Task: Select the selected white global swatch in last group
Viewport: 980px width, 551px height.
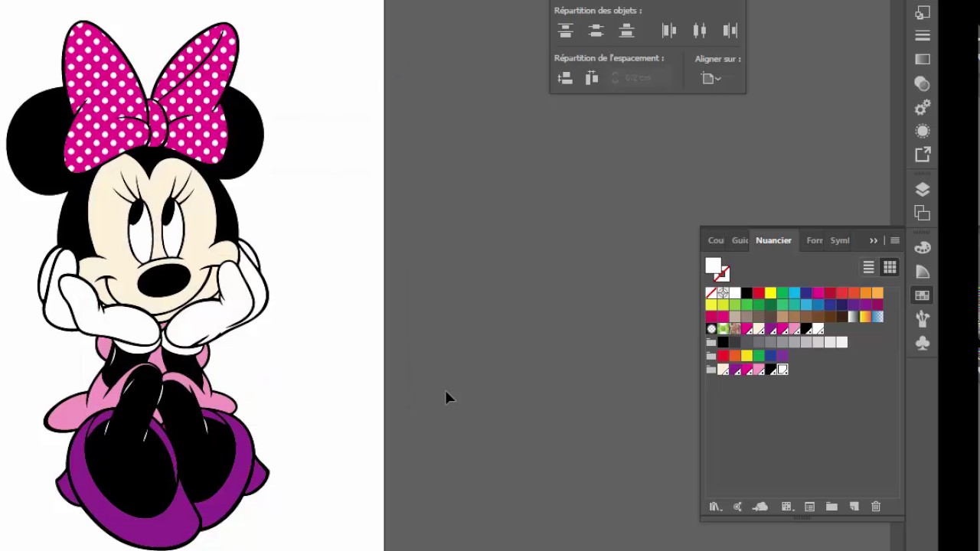Action: [x=782, y=370]
